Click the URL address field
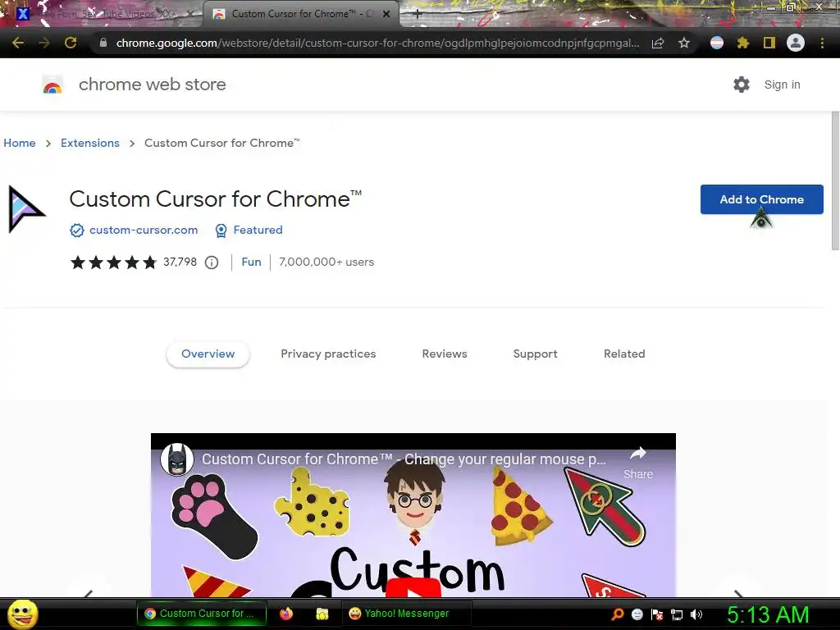Screen dimensions: 840x630 pos(377,43)
